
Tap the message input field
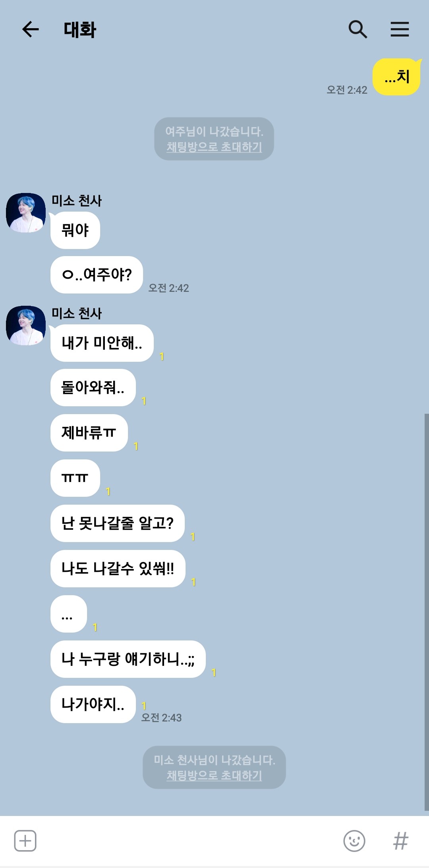pyautogui.click(x=189, y=841)
